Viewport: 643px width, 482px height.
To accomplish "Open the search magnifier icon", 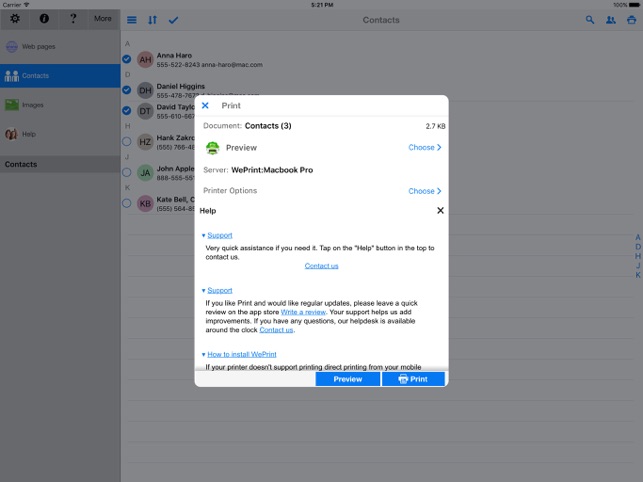I will pyautogui.click(x=590, y=20).
